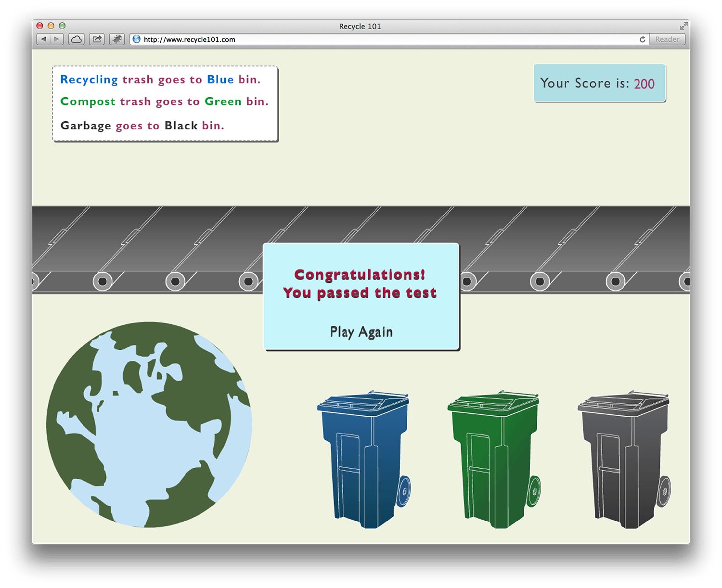The image size is (722, 588).
Task: Click the Reader button
Action: pos(667,39)
